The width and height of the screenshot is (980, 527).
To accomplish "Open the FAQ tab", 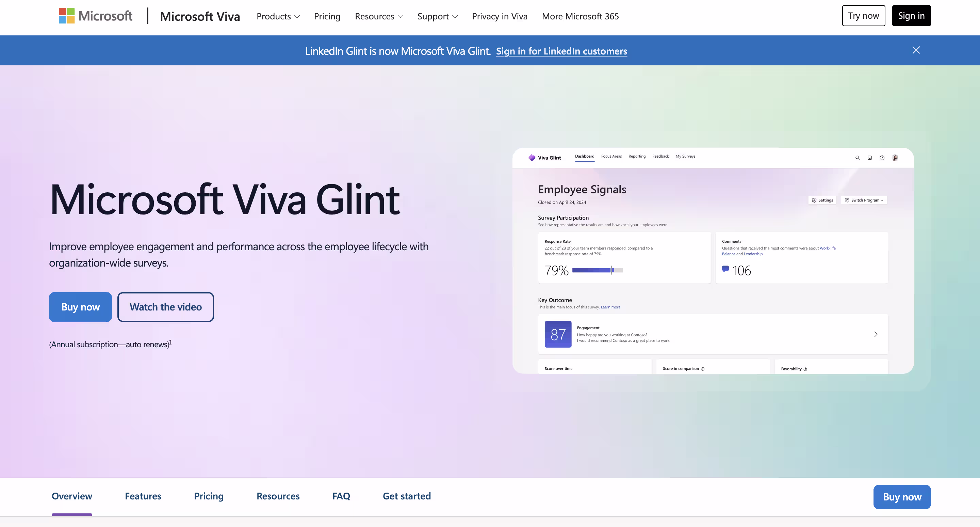I will point(341,496).
